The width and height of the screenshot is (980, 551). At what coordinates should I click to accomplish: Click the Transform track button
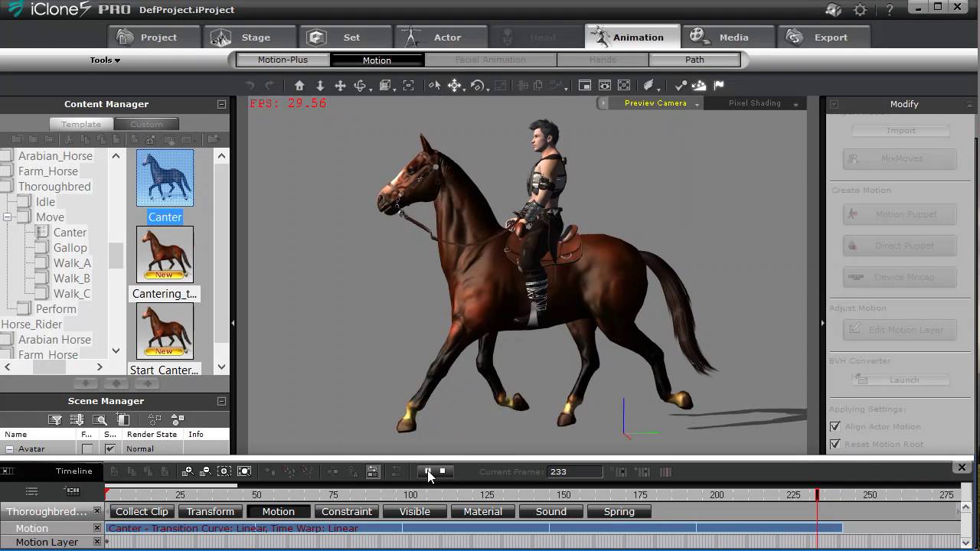click(x=210, y=511)
